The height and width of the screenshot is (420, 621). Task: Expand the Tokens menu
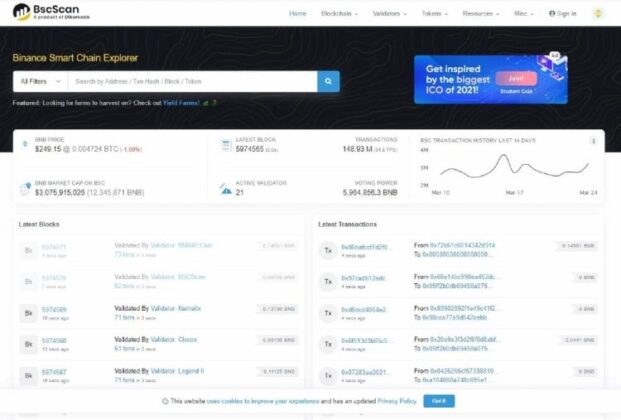[434, 13]
